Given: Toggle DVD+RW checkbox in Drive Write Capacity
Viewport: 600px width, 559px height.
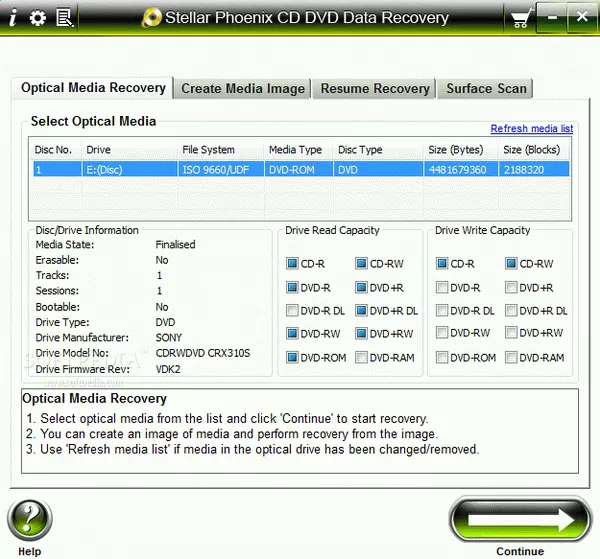Looking at the screenshot, I should [x=511, y=333].
